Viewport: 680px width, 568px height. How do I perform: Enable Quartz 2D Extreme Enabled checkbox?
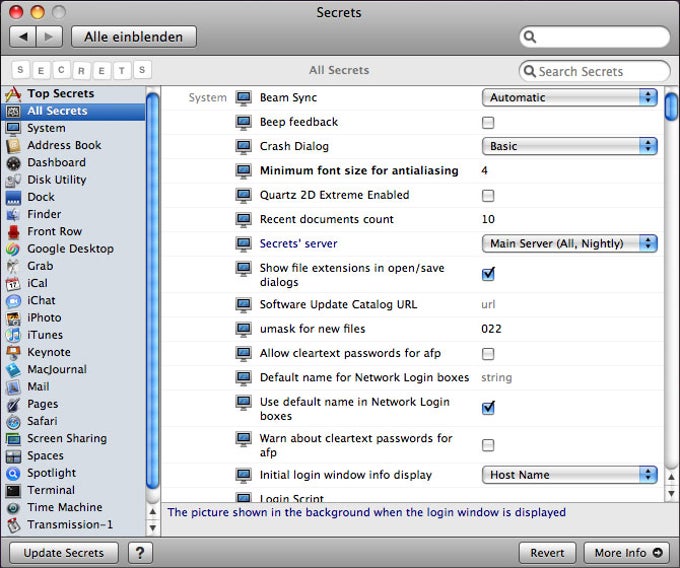488,196
